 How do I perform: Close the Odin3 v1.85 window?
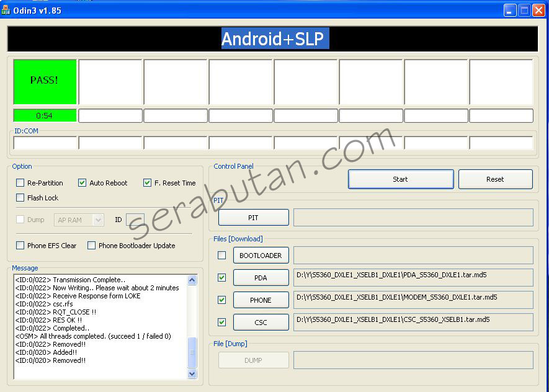(x=538, y=11)
